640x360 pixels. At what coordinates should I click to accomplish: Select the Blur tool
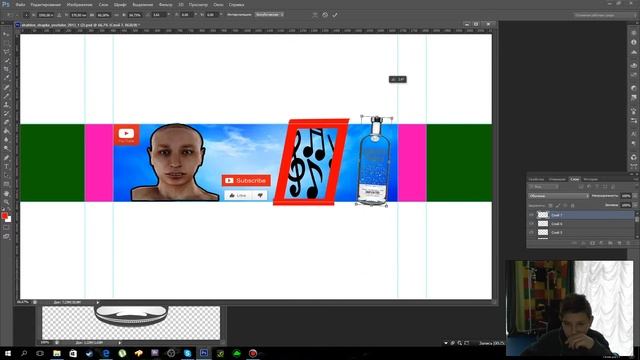coord(6,140)
